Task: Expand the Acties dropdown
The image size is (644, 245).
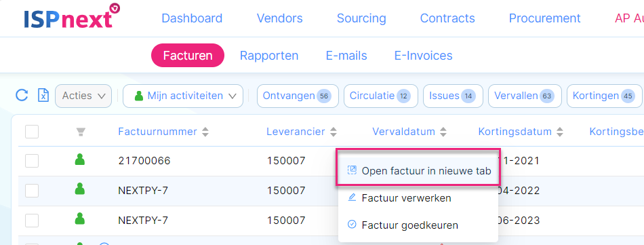Action: [x=83, y=96]
